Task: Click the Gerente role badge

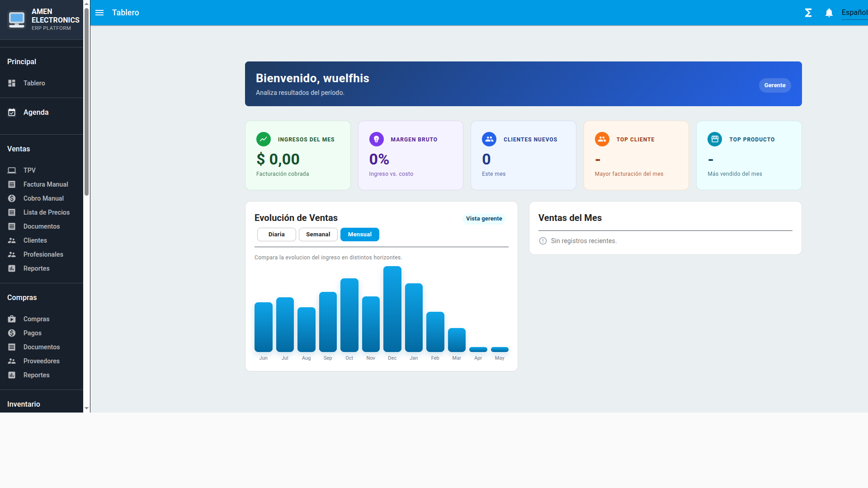Action: (x=774, y=85)
